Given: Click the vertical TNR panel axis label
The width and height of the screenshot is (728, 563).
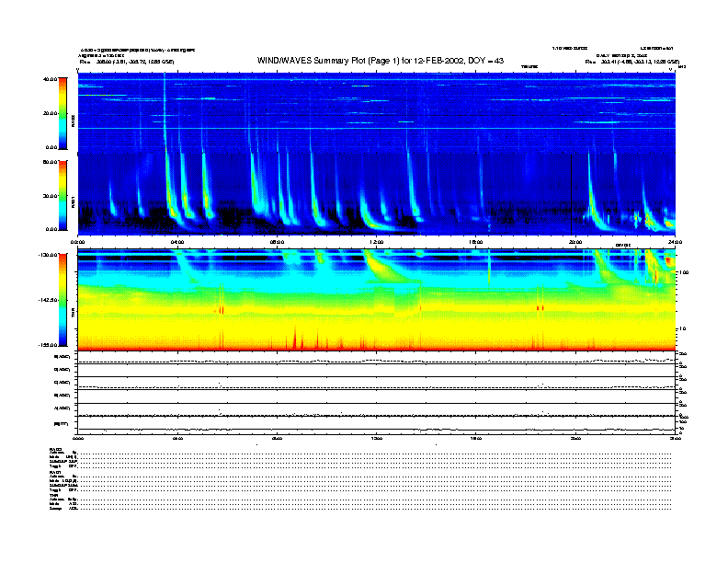Looking at the screenshot, I should coord(73,314).
